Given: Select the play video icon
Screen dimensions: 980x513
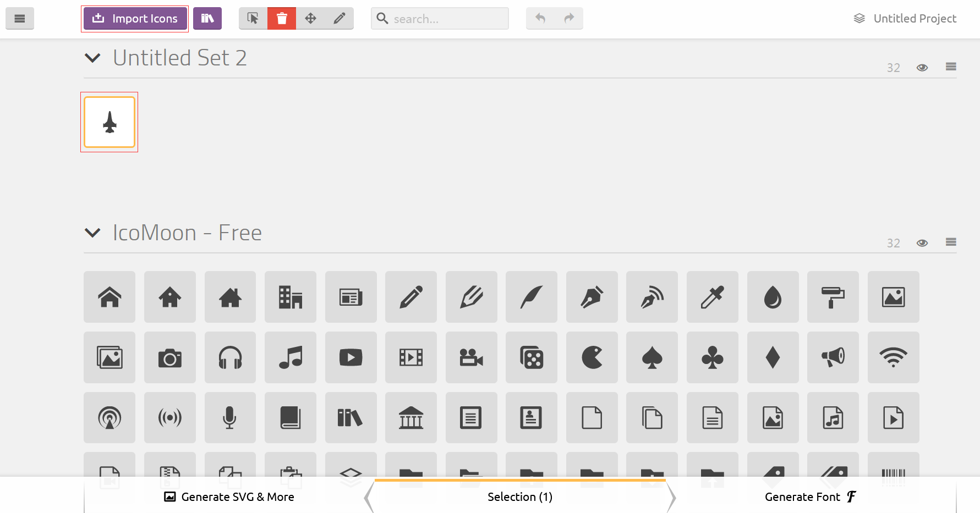Looking at the screenshot, I should (351, 357).
